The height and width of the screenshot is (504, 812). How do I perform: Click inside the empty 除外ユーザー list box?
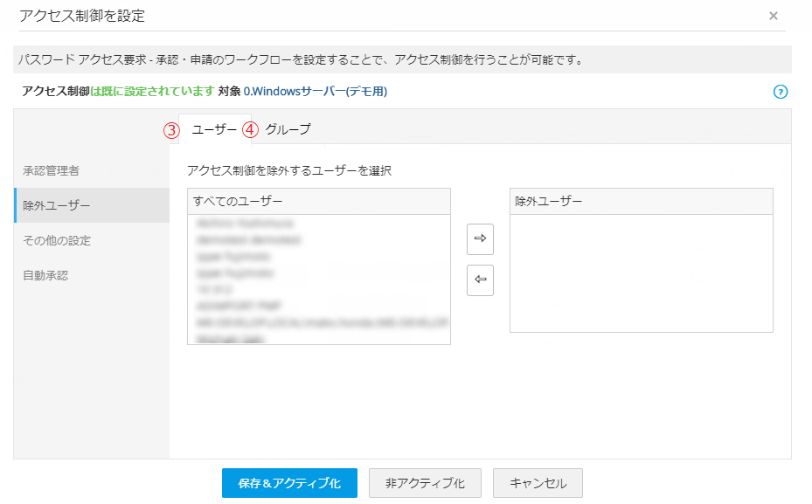click(x=641, y=273)
